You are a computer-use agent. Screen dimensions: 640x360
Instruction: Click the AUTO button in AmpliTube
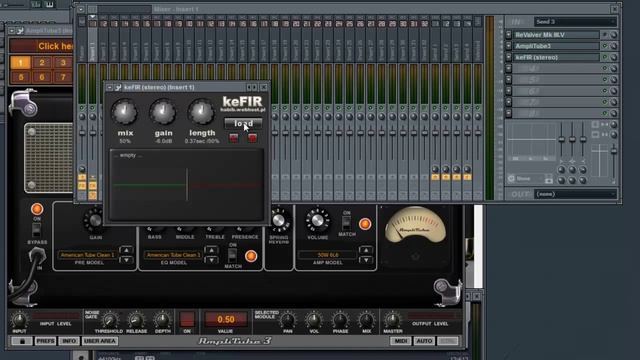424,341
